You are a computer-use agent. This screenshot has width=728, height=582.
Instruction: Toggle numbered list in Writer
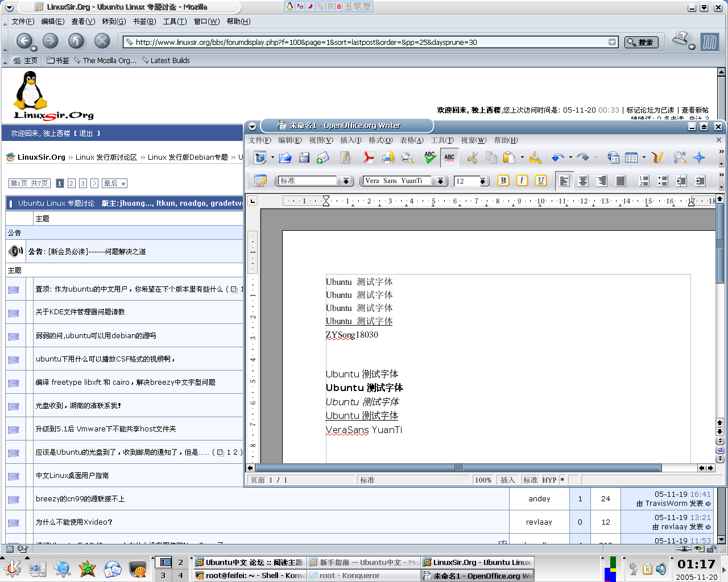point(644,181)
